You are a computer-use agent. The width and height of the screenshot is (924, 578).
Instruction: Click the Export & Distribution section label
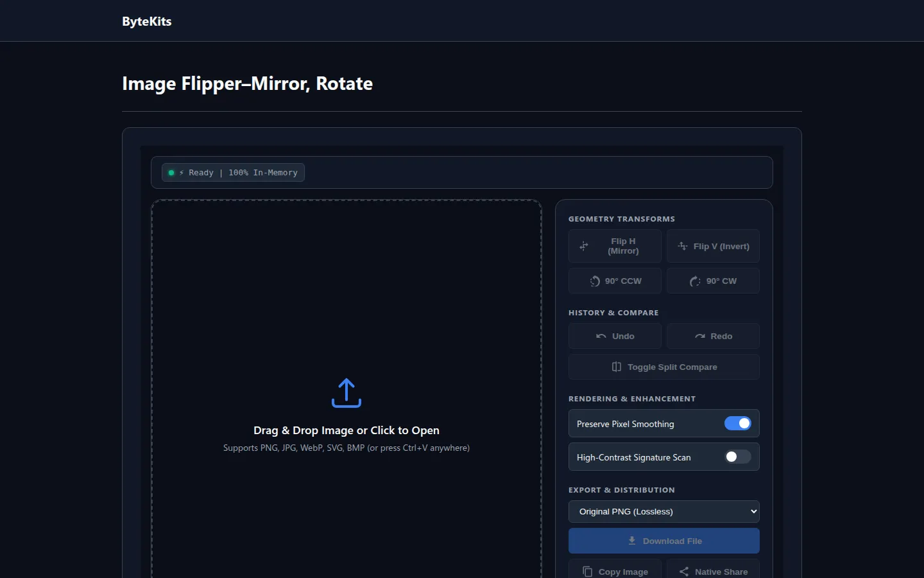pos(622,490)
